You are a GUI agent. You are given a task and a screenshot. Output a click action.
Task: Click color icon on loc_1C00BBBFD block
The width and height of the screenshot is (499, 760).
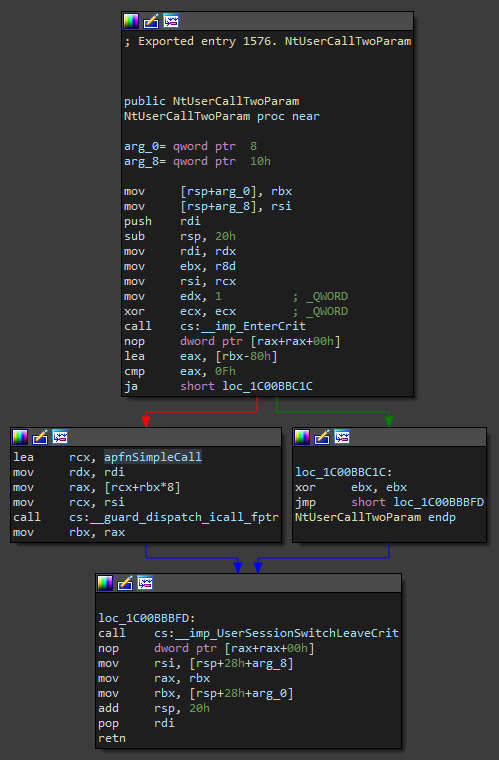[105, 583]
